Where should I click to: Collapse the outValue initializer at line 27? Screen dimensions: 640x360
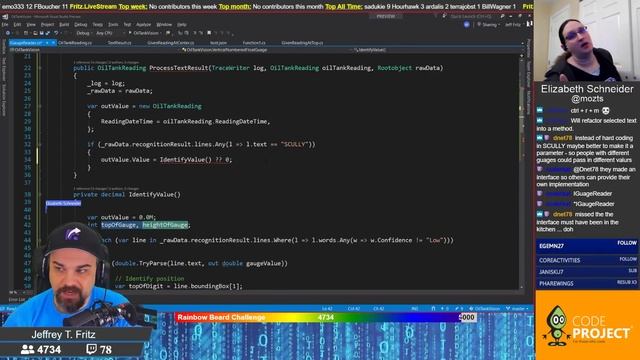coord(40,106)
